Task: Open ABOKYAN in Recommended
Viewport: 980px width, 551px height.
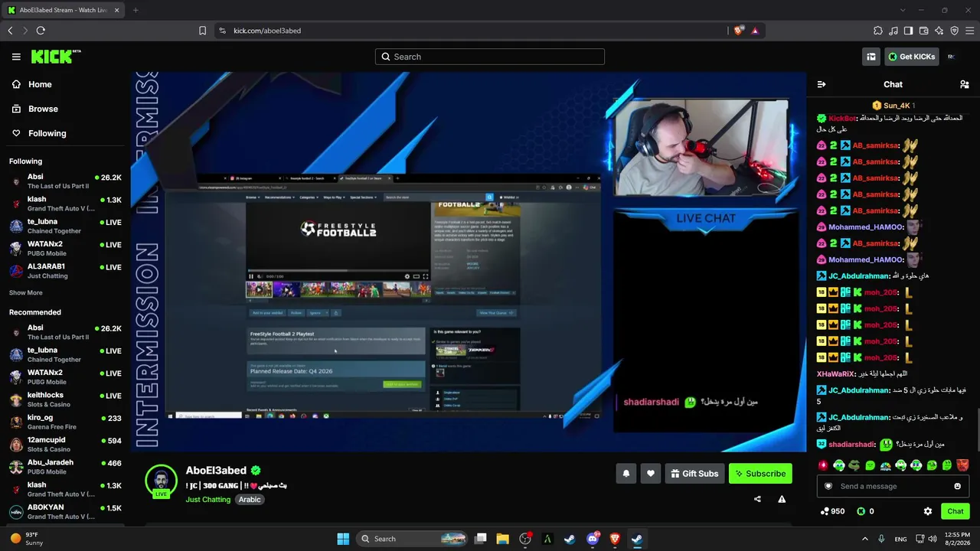Action: [x=65, y=511]
